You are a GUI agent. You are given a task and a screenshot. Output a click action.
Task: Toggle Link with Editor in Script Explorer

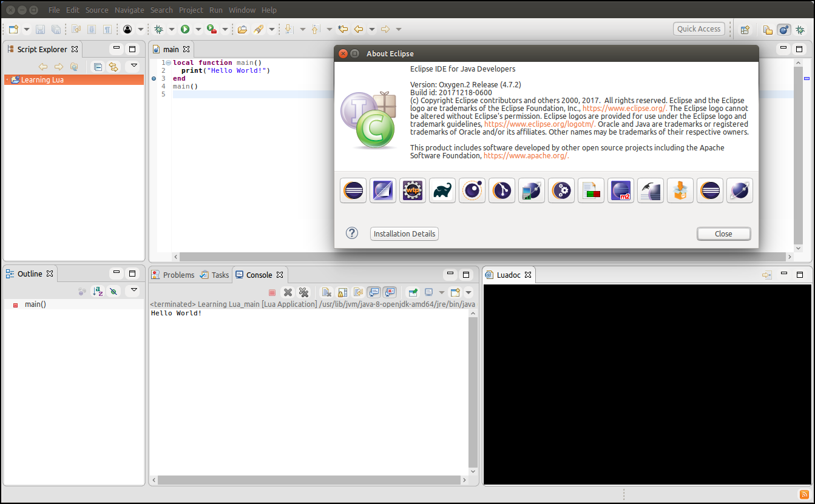click(113, 67)
